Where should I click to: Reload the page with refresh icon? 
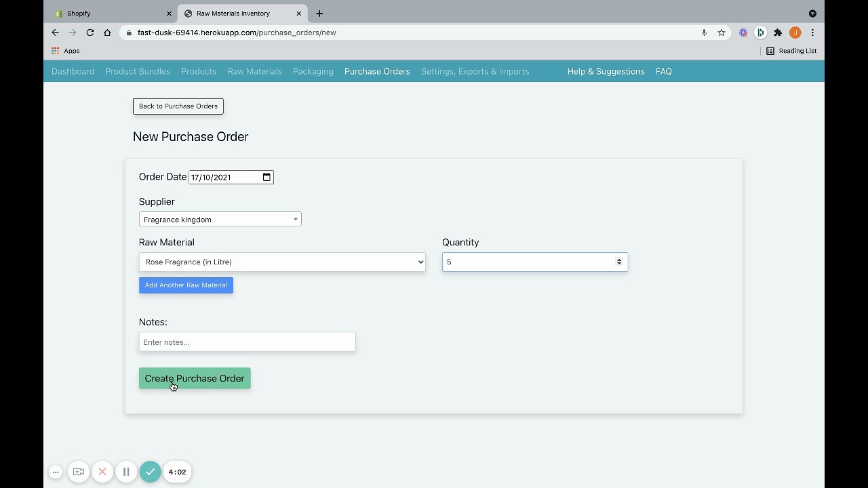[90, 33]
